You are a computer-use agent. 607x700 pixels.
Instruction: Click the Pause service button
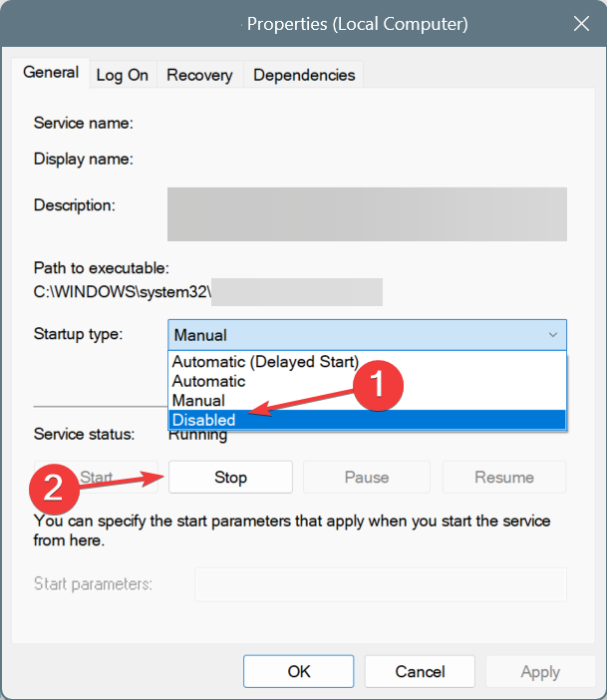[367, 478]
